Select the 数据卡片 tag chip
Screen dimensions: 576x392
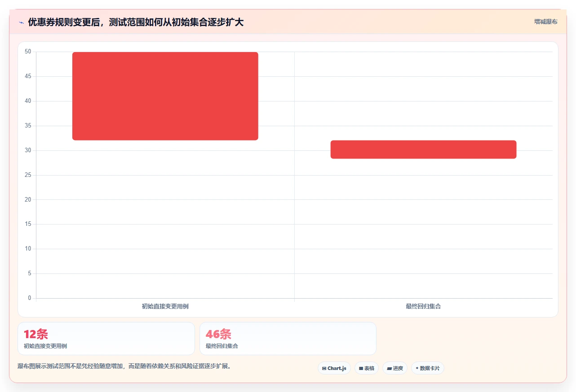click(427, 368)
